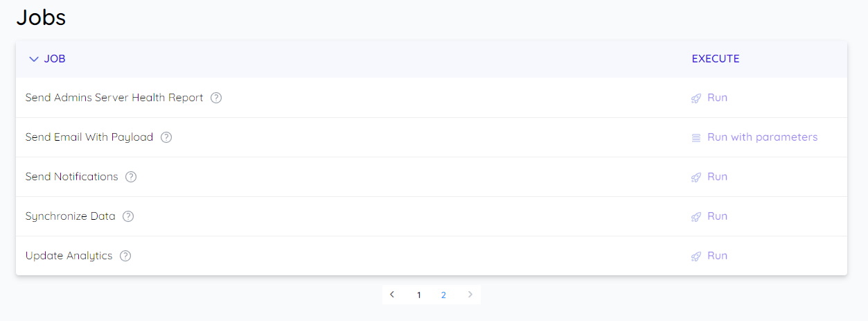Go to previous page arrow in pagination
This screenshot has height=321, width=868.
click(x=392, y=295)
